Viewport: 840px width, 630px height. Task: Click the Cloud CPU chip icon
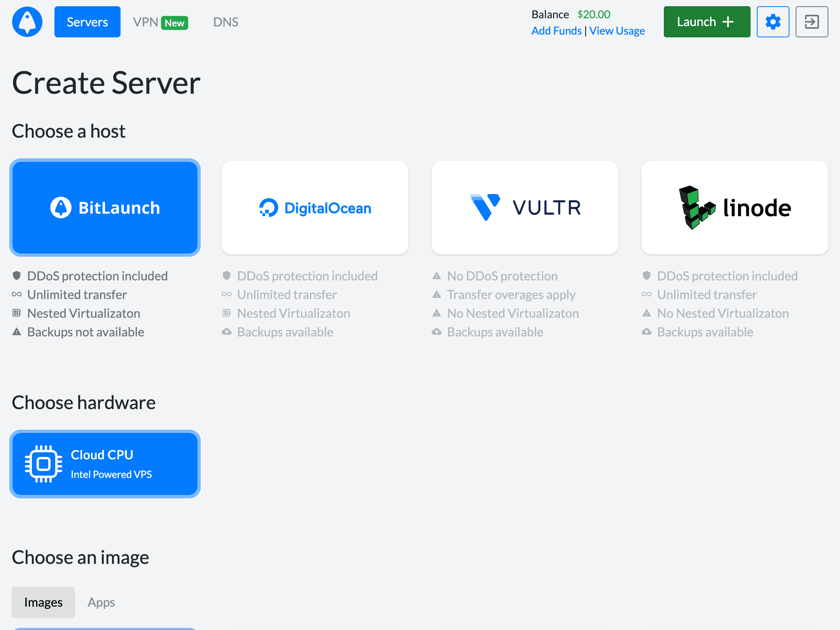[44, 464]
